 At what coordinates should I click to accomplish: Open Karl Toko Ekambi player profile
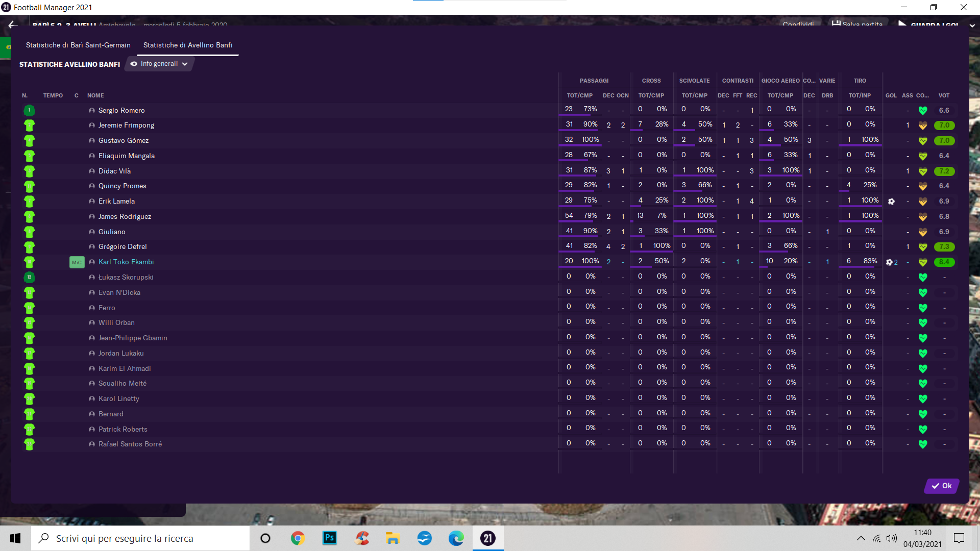pos(126,262)
